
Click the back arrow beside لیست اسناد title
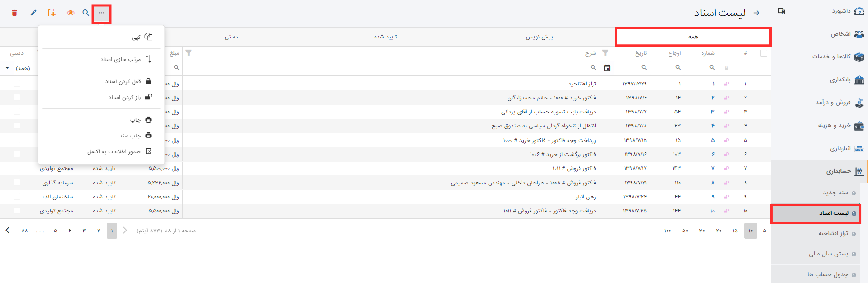756,13
